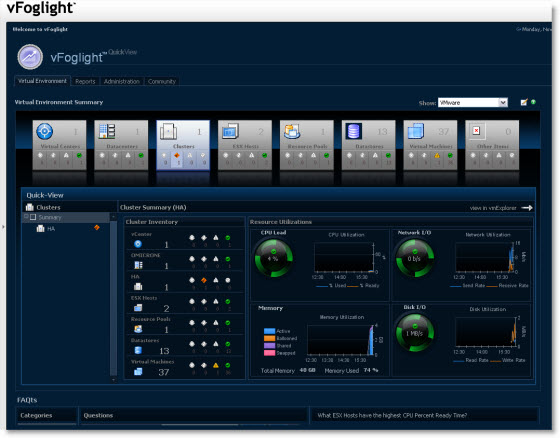
Task: Open the Resource Pools tile
Action: (306, 145)
